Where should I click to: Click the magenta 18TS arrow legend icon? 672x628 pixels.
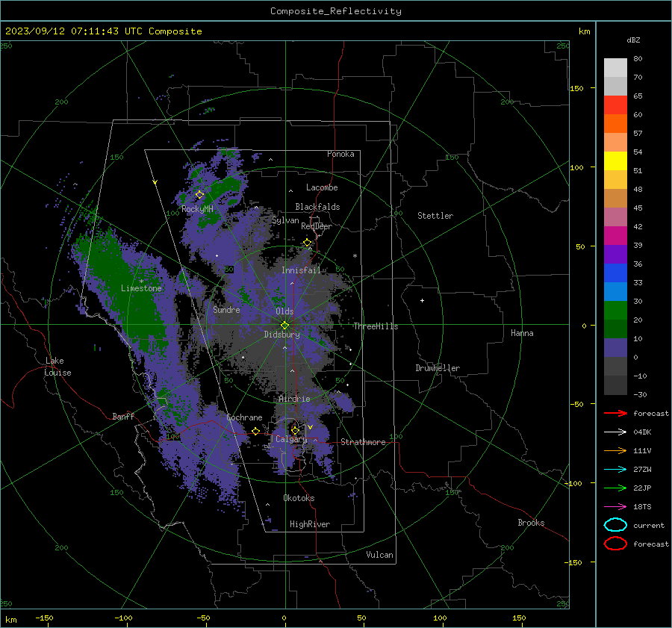(615, 507)
